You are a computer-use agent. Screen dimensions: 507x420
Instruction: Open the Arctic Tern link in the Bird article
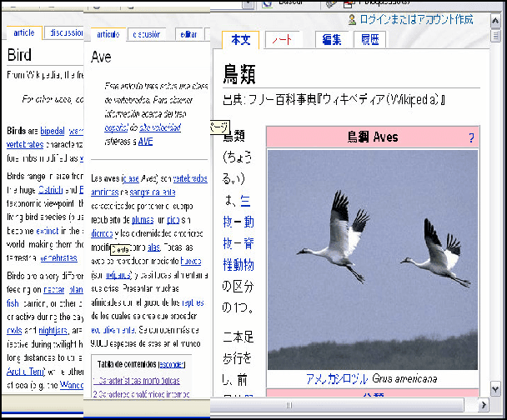26,372
